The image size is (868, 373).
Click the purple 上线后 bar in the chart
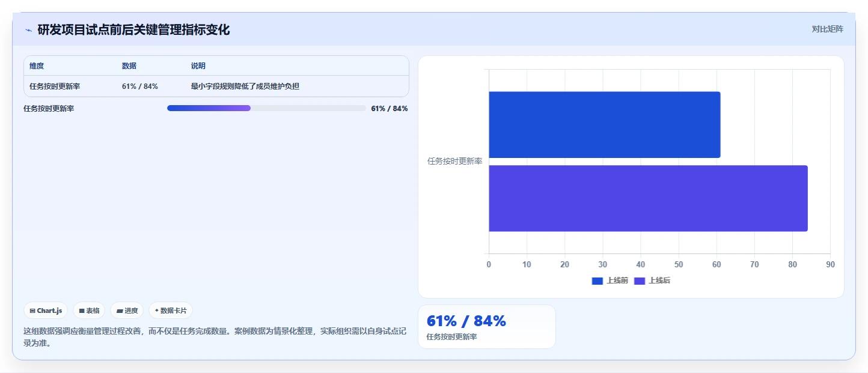(x=648, y=198)
